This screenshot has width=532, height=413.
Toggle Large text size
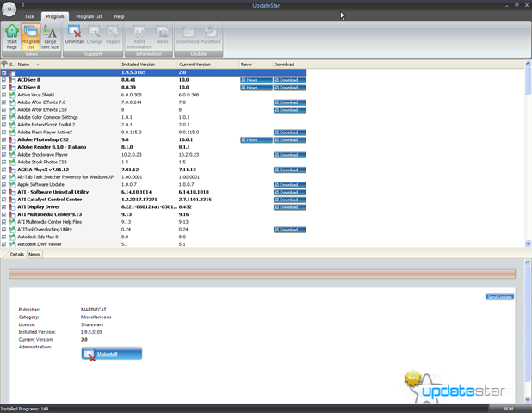click(50, 37)
